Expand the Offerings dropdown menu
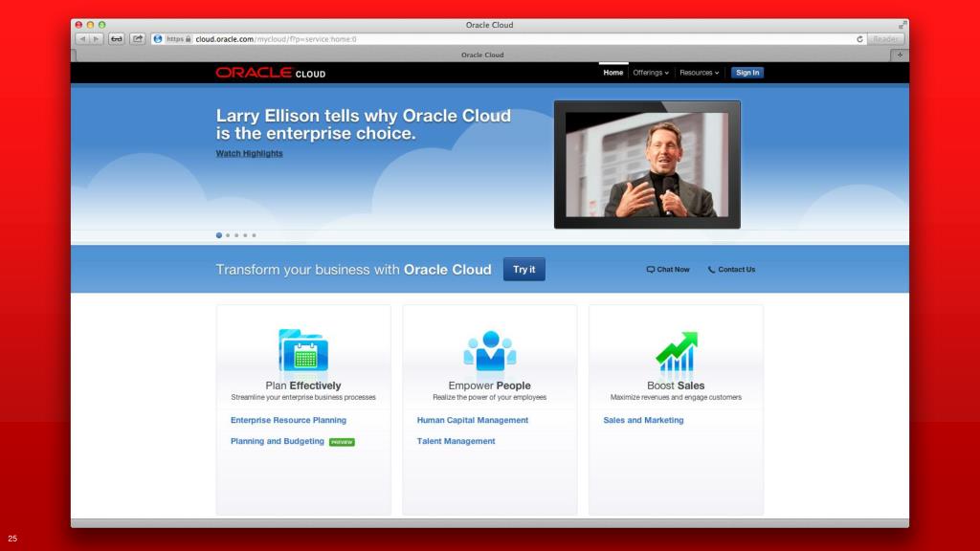The height and width of the screenshot is (551, 980). 651,73
